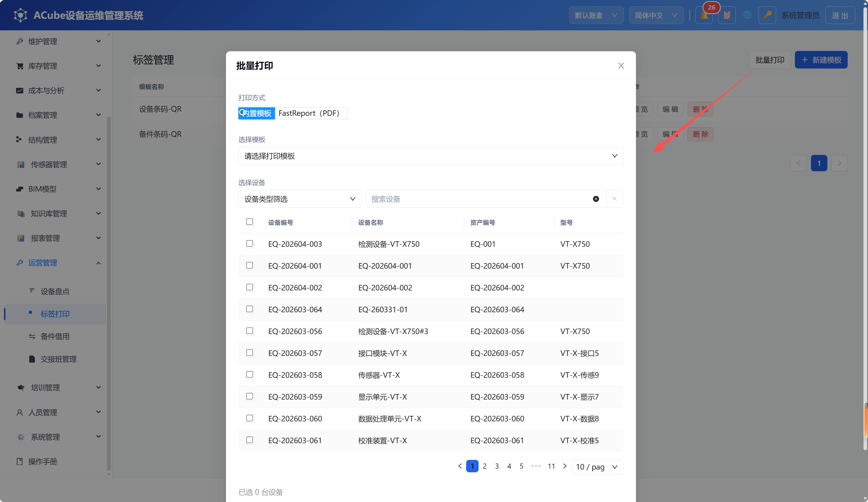Image resolution: width=868 pixels, height=502 pixels.
Task: Open the 交接班管理 menu item
Action: 55,359
